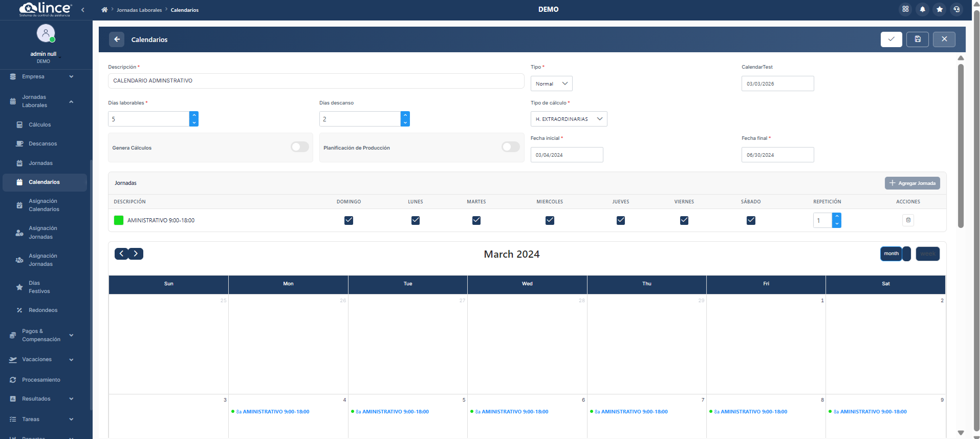The image size is (980, 439).
Task: Click the Días descanso stepper arrows
Action: [x=405, y=119]
